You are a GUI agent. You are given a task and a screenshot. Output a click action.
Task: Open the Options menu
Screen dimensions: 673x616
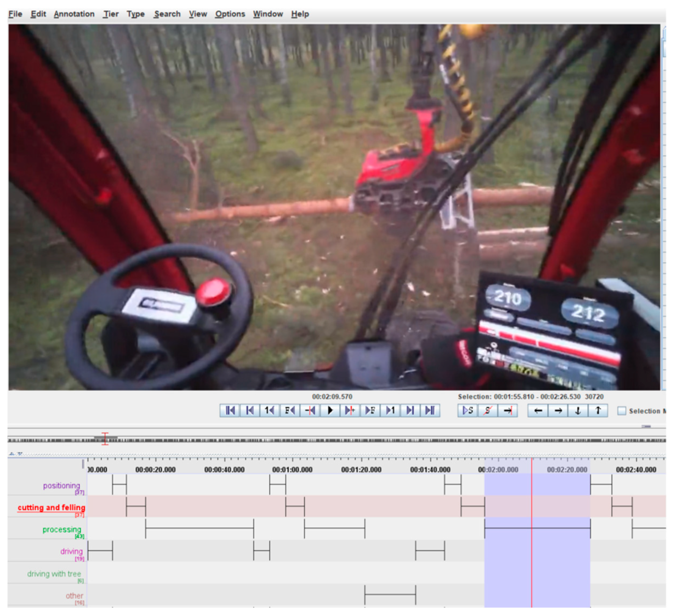tap(230, 14)
